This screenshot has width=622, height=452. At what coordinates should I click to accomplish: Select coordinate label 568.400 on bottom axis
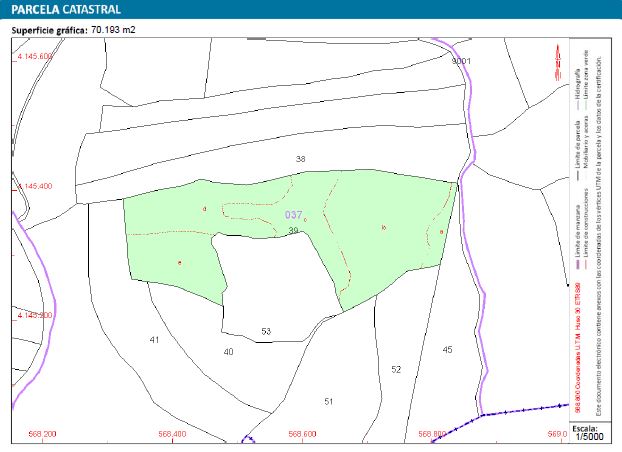click(x=172, y=434)
